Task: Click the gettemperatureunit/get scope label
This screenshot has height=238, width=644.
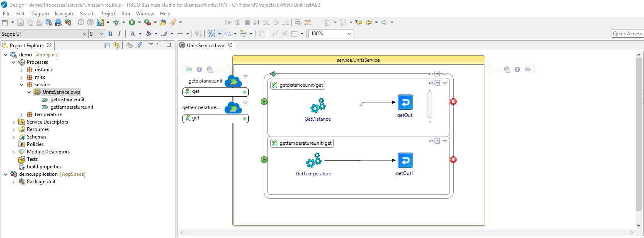Action: (x=302, y=143)
